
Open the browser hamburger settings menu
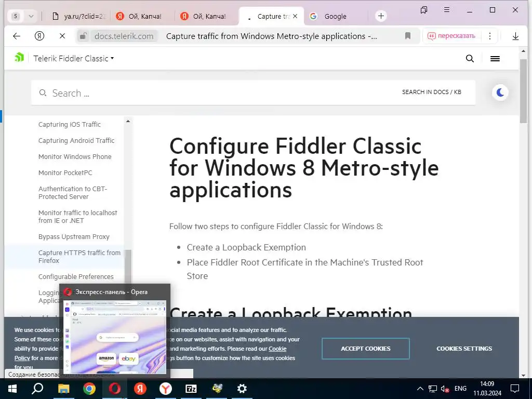447,10
